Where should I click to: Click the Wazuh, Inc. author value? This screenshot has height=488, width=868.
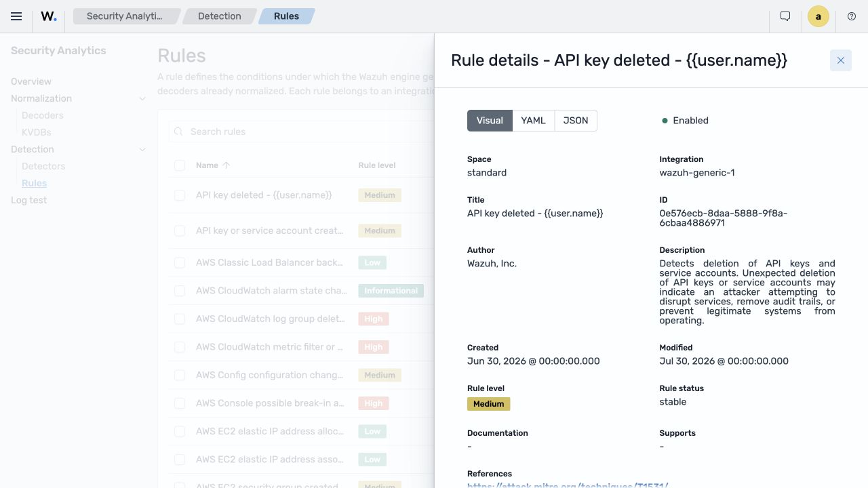(x=492, y=264)
